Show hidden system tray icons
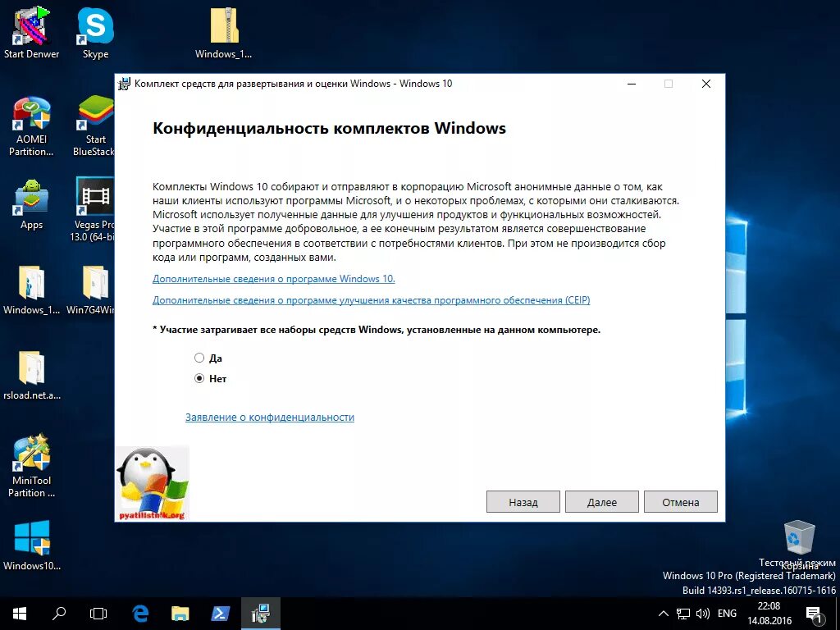This screenshot has height=630, width=840. [663, 614]
